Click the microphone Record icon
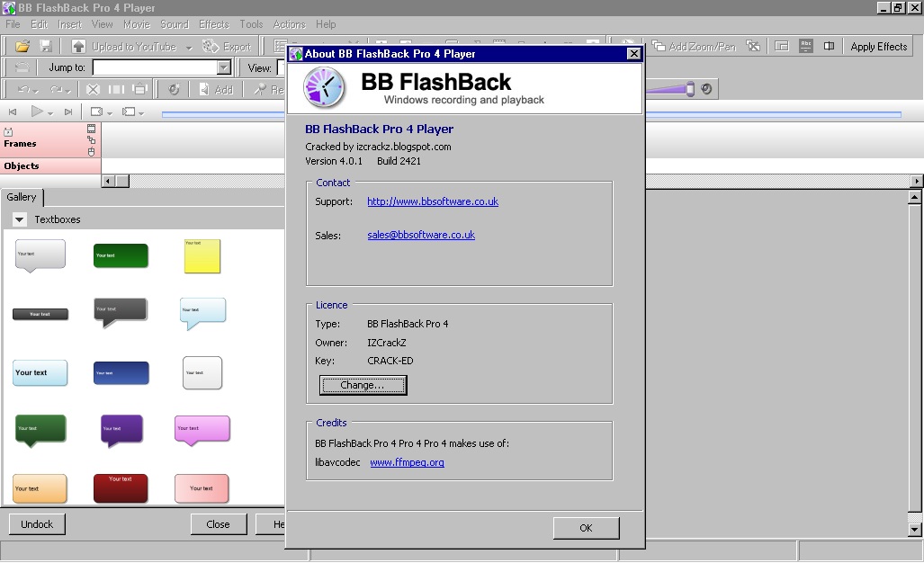Screen dimensions: 924x563 (x=260, y=90)
